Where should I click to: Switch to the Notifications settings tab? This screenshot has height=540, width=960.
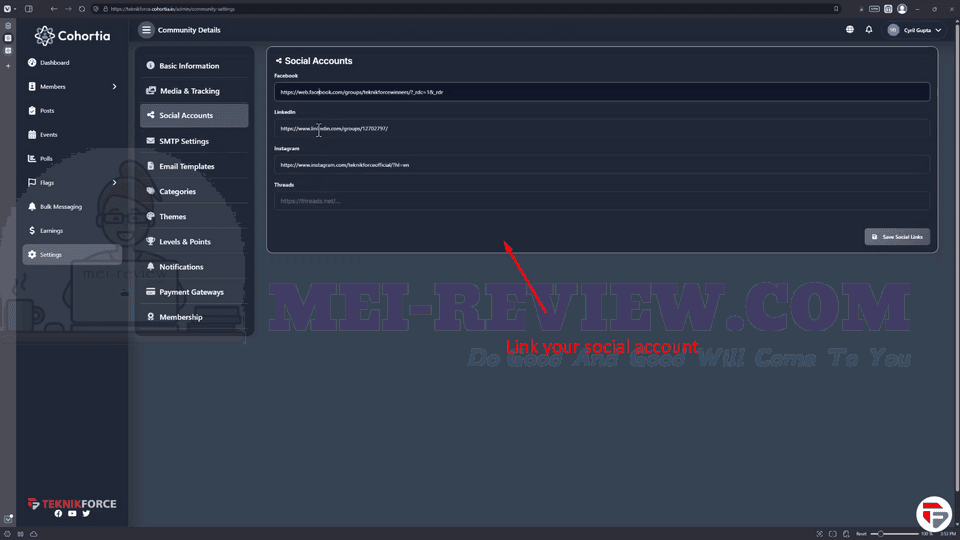click(x=194, y=266)
